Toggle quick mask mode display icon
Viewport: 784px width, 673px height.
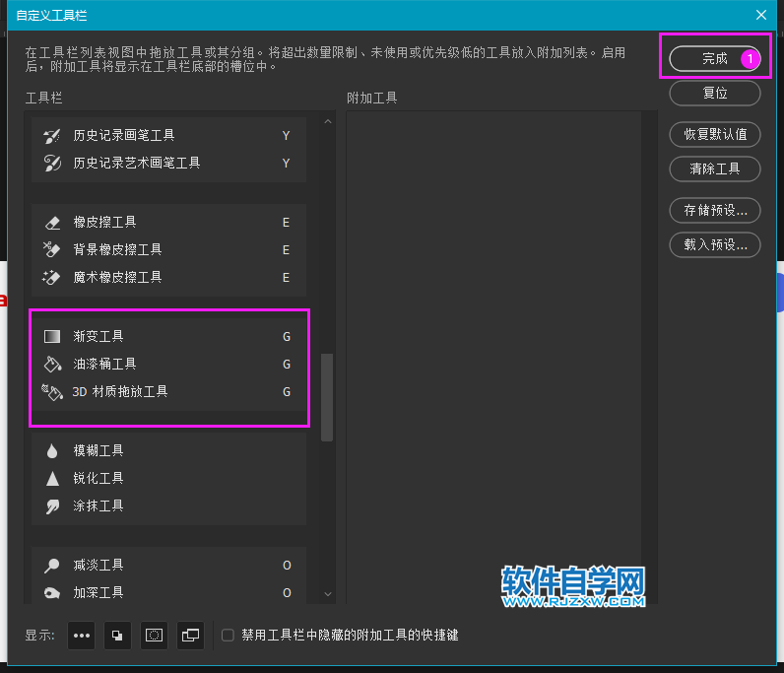point(154,636)
